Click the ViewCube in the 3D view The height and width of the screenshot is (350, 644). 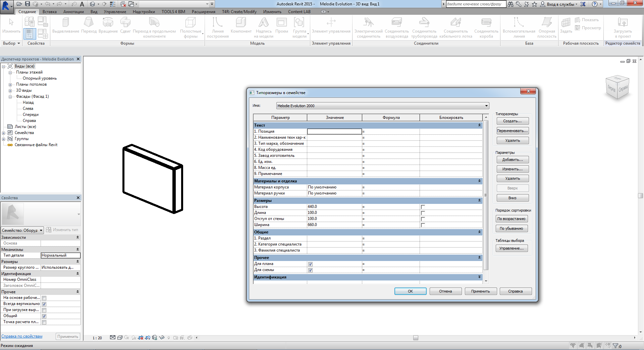618,88
